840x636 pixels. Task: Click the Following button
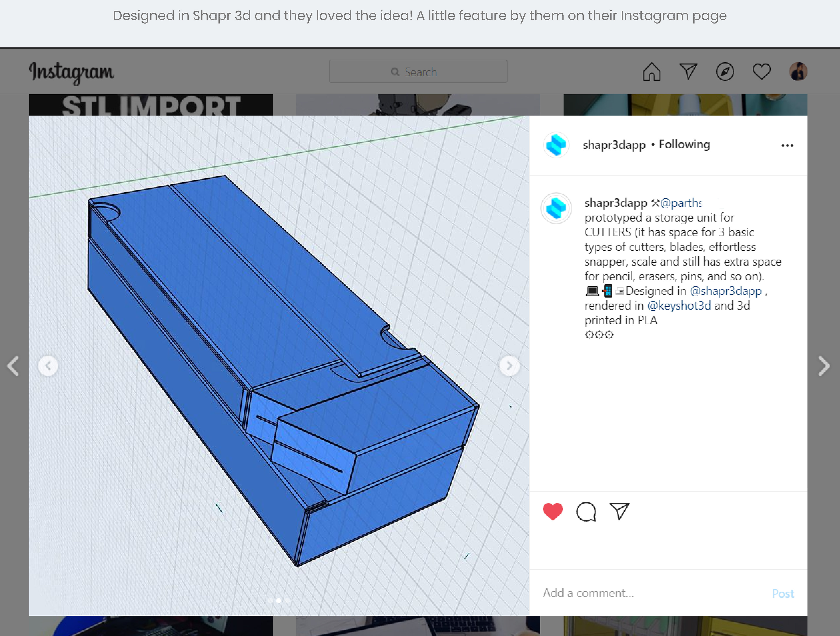[x=684, y=144]
